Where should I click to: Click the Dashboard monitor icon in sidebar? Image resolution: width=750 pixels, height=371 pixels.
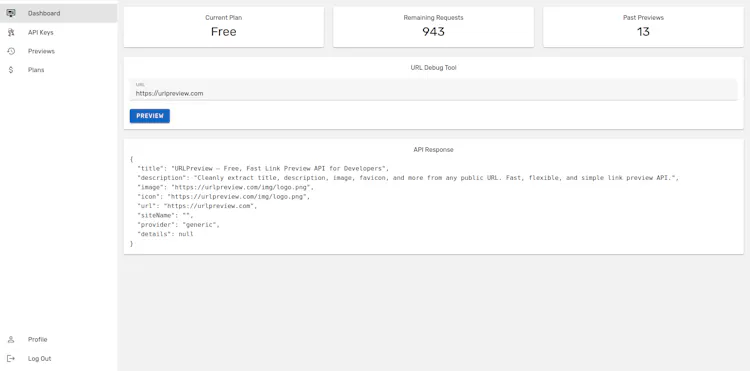click(11, 13)
